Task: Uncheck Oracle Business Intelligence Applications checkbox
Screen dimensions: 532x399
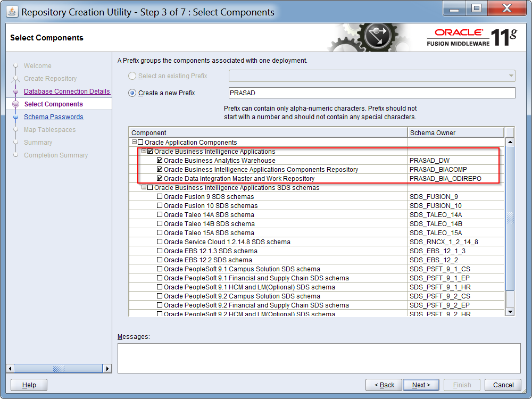Action: tap(150, 151)
